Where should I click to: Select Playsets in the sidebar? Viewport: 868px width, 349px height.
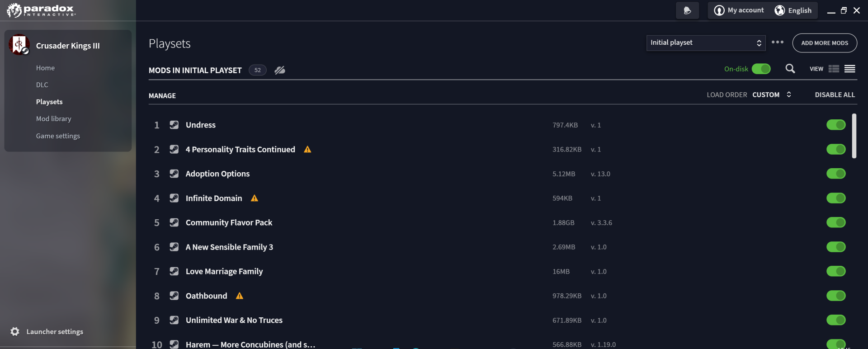49,102
